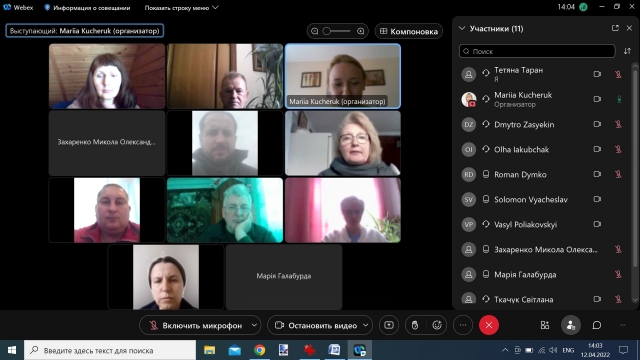Click green mic icon for Mariia Kucheruk
The height and width of the screenshot is (360, 640).
pyautogui.click(x=619, y=99)
